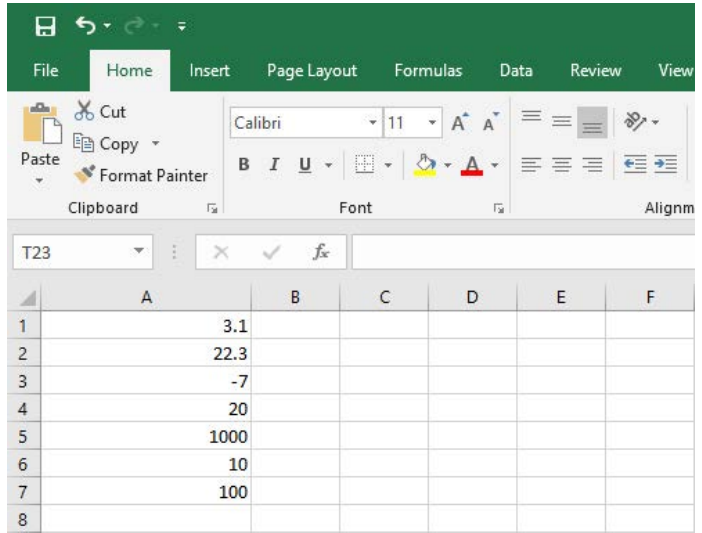Click Cut with the scissors icon
Screen dimensions: 702x533
tap(100, 111)
